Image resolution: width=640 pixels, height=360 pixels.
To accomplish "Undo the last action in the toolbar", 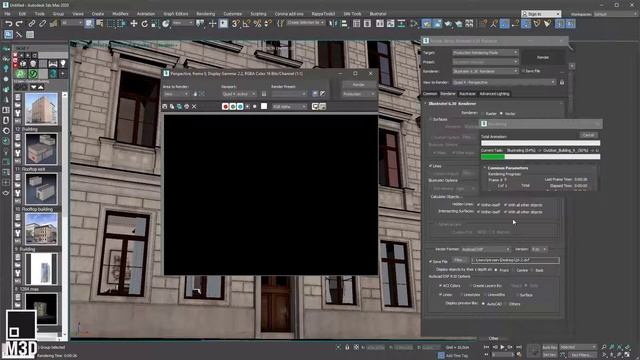I will (8, 24).
